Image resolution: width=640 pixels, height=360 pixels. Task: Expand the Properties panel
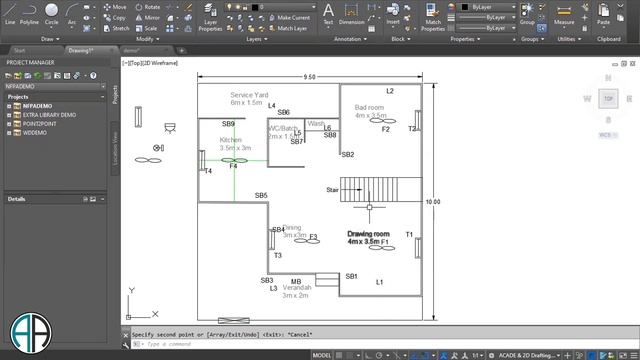pos(465,39)
